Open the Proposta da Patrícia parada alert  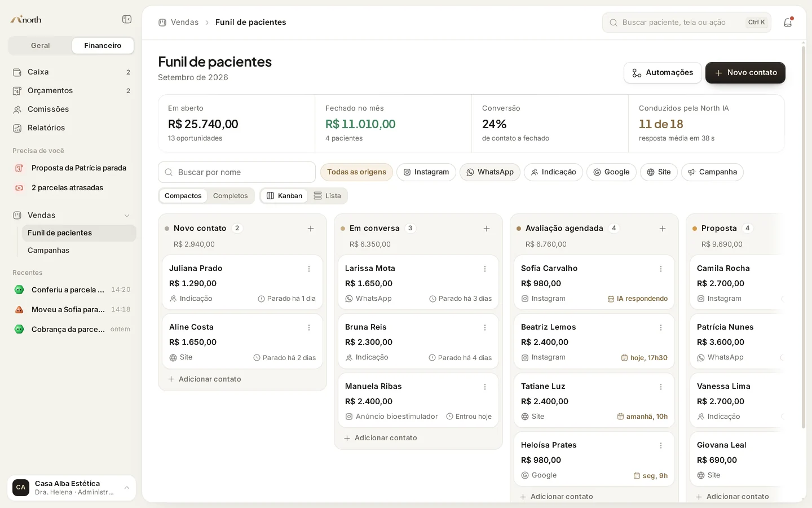pyautogui.click(x=72, y=168)
